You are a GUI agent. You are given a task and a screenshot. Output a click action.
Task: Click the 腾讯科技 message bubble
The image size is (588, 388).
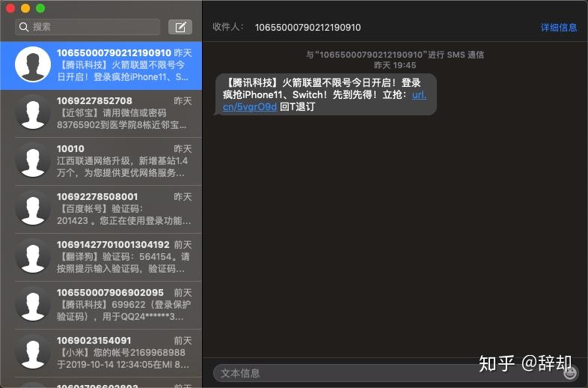326,94
